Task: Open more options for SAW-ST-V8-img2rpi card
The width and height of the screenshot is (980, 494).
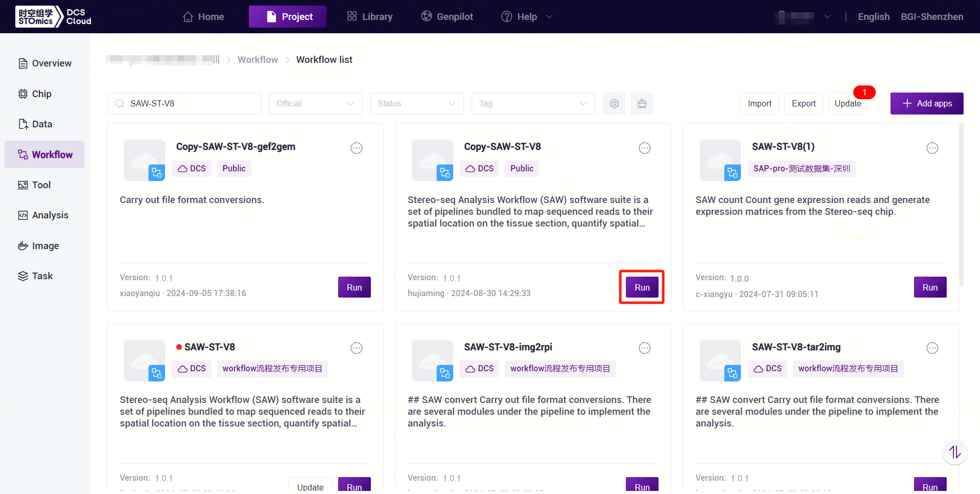Action: pos(644,348)
